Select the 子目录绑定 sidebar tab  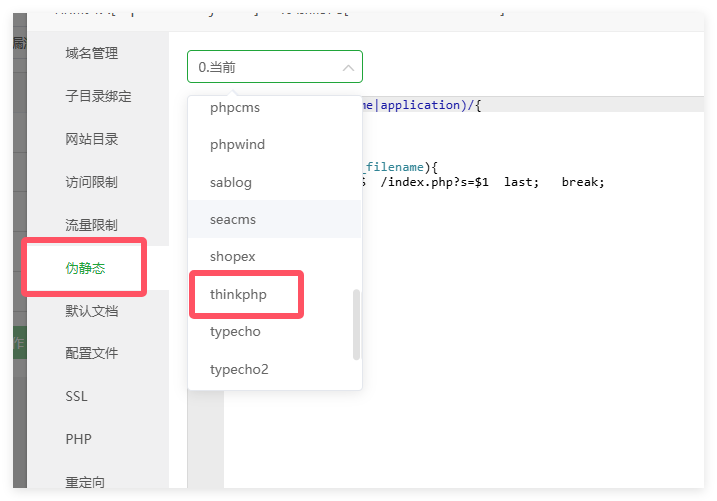(98, 96)
